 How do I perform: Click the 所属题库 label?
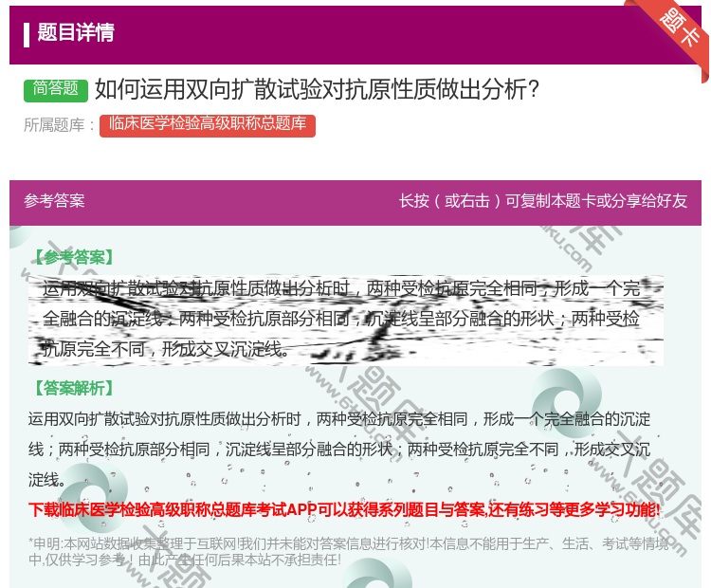[x=60, y=125]
